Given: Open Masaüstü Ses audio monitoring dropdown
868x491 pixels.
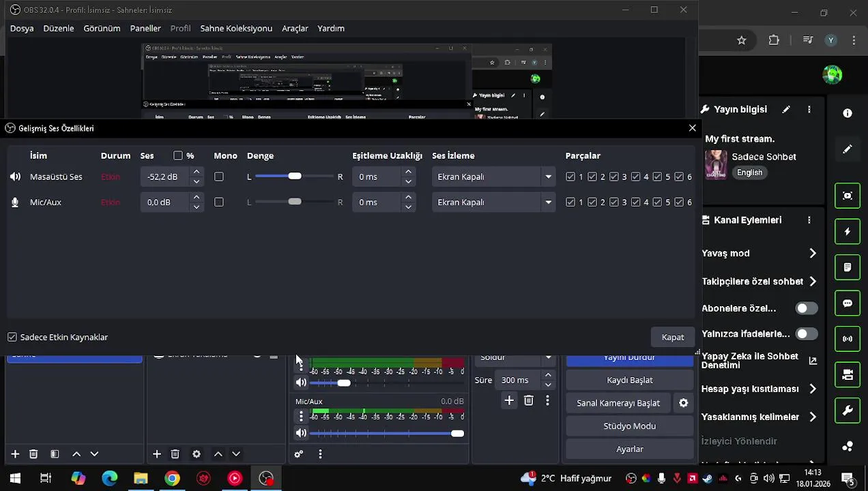Looking at the screenshot, I should click(494, 177).
